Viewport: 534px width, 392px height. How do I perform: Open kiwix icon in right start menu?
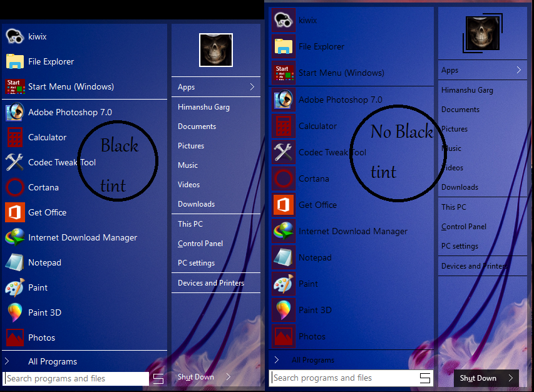tap(284, 20)
